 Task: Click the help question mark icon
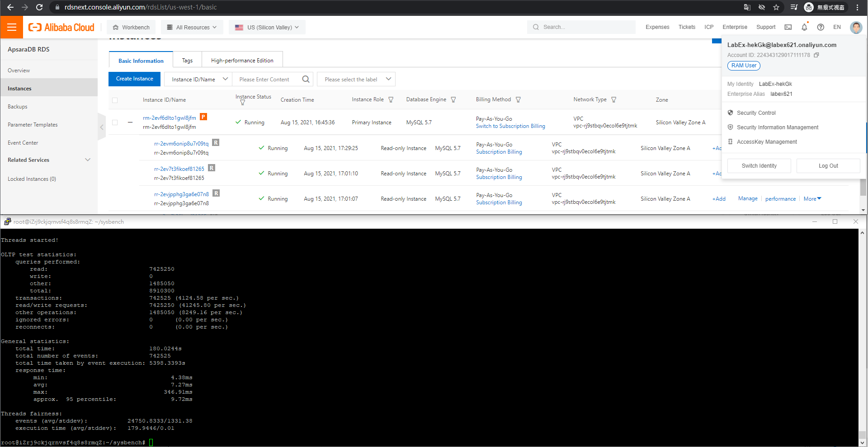pos(821,27)
